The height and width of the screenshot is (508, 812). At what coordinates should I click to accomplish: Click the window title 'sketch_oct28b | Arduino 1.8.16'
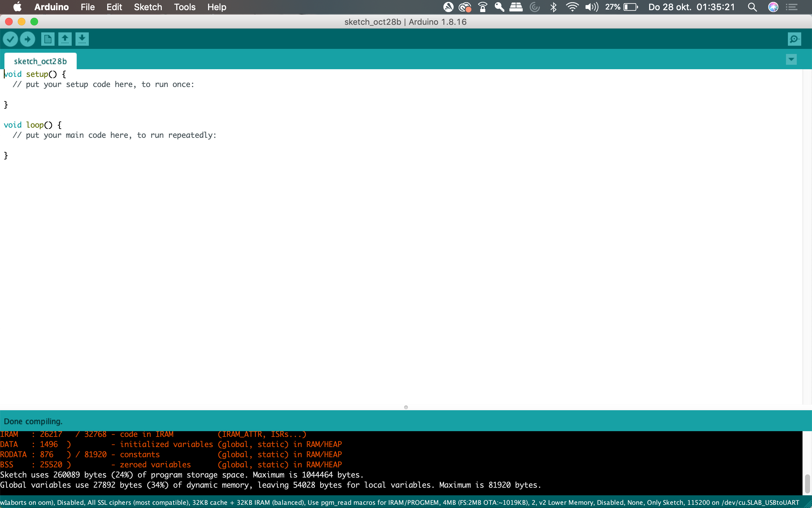[405, 22]
